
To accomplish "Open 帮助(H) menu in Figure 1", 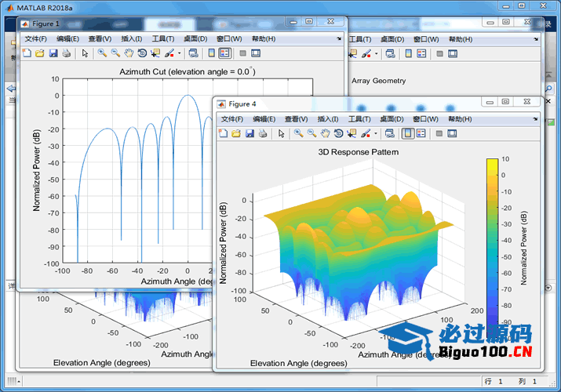I will coord(264,38).
